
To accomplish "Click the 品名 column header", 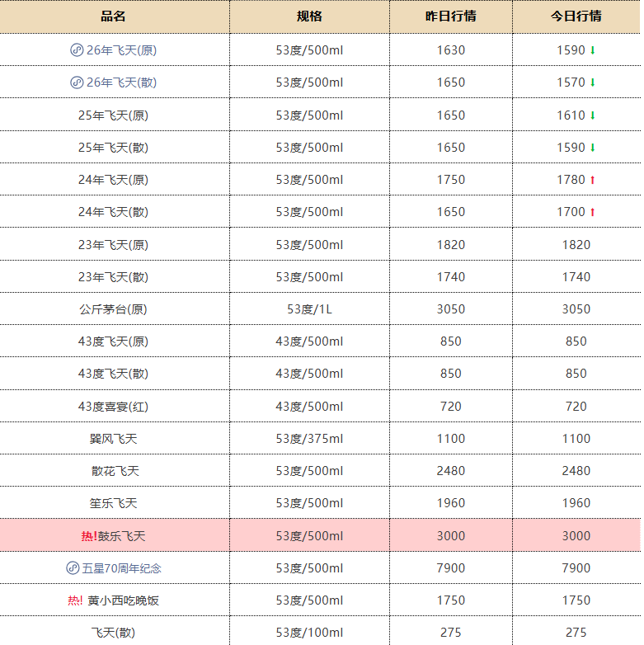I will coord(113,16).
